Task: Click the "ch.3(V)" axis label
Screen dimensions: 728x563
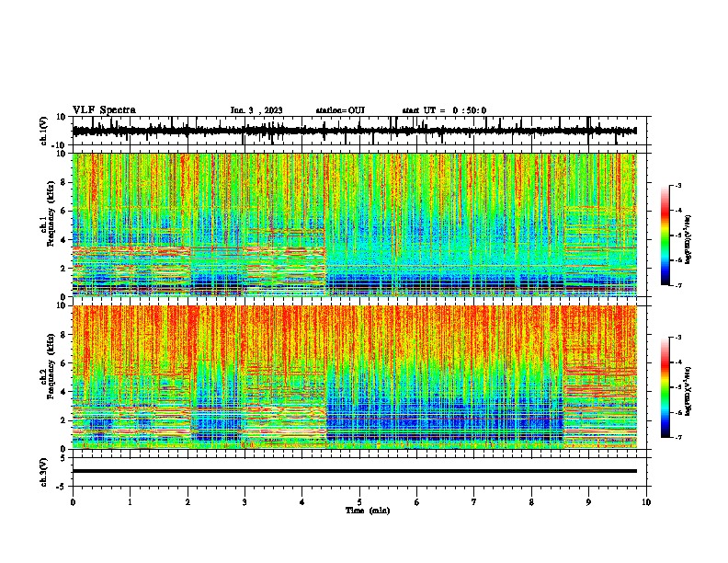Action: pos(44,472)
